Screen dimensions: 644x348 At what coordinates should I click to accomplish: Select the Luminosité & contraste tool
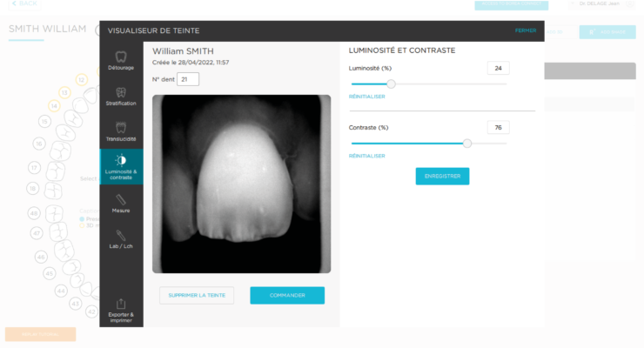tap(121, 167)
